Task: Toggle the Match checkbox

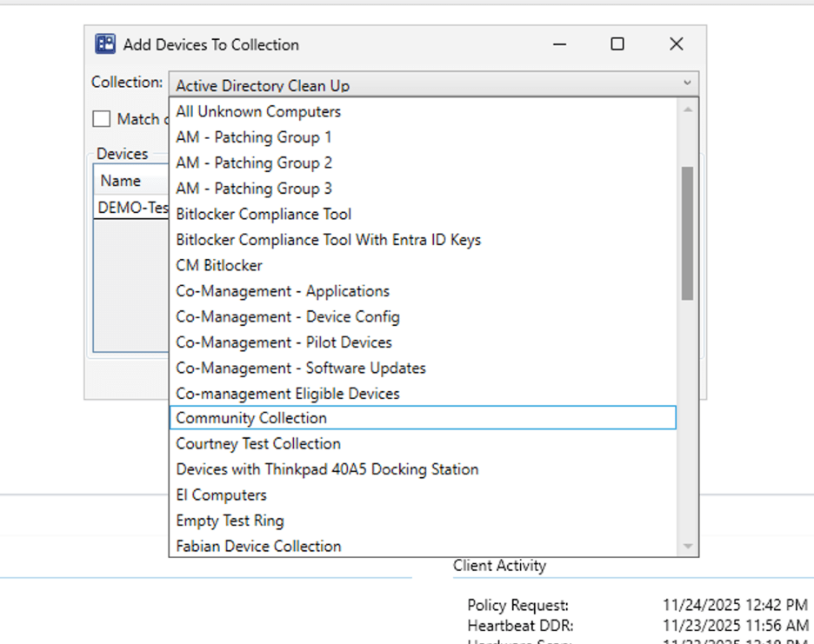Action: [x=103, y=119]
